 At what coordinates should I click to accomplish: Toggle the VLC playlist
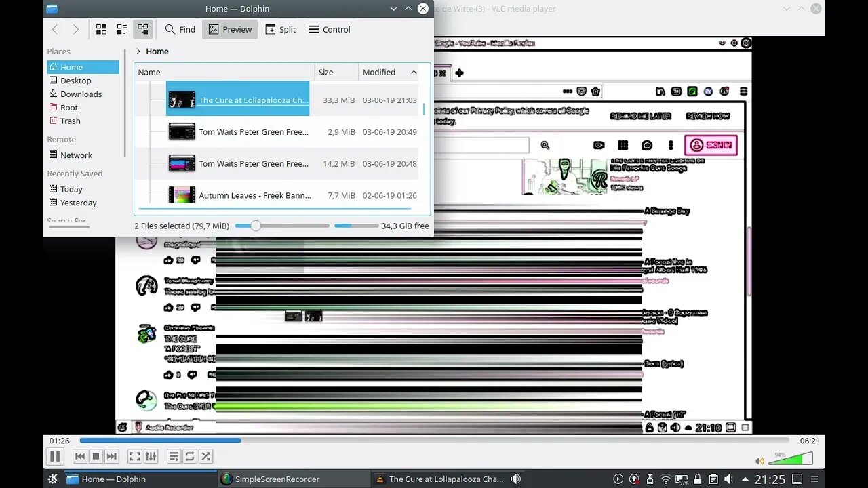tap(174, 457)
